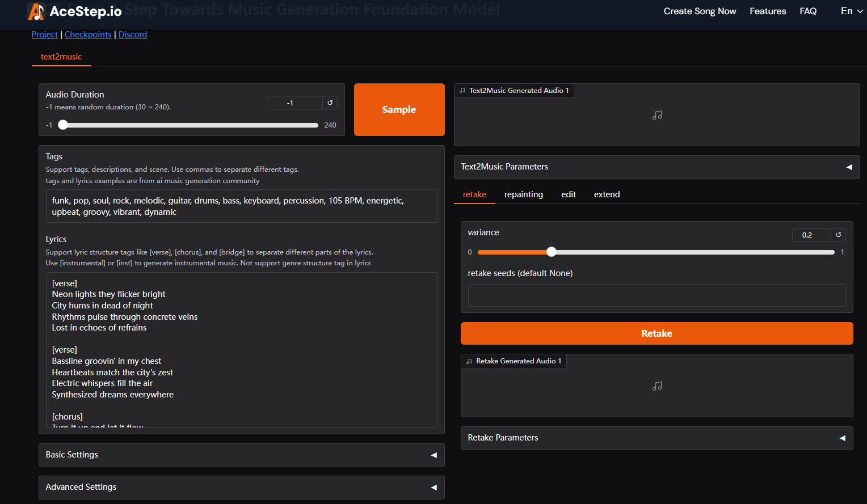Click the AceStep.io brand name text

pyautogui.click(x=86, y=11)
